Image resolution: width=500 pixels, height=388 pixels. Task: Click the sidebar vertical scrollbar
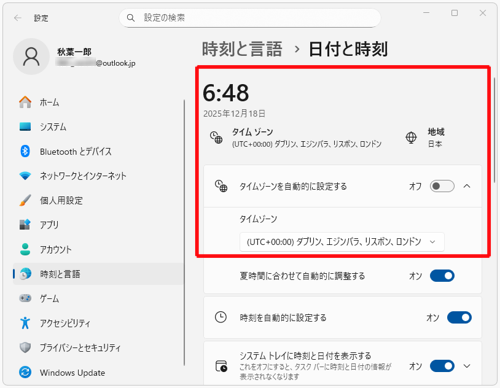[x=184, y=233]
